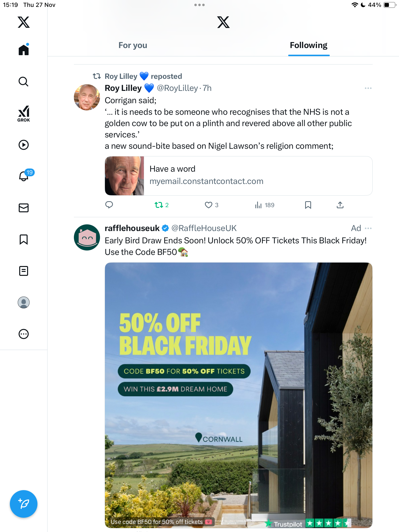Expand the sidebar more menu circle

(x=24, y=334)
